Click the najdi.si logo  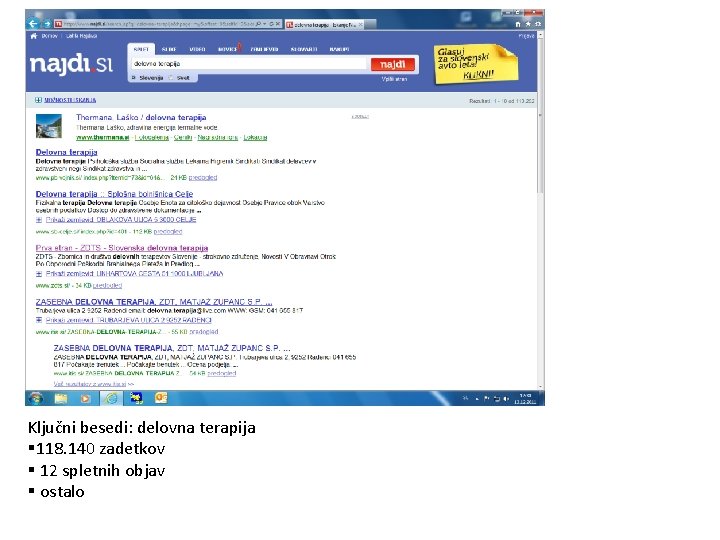click(x=71, y=63)
